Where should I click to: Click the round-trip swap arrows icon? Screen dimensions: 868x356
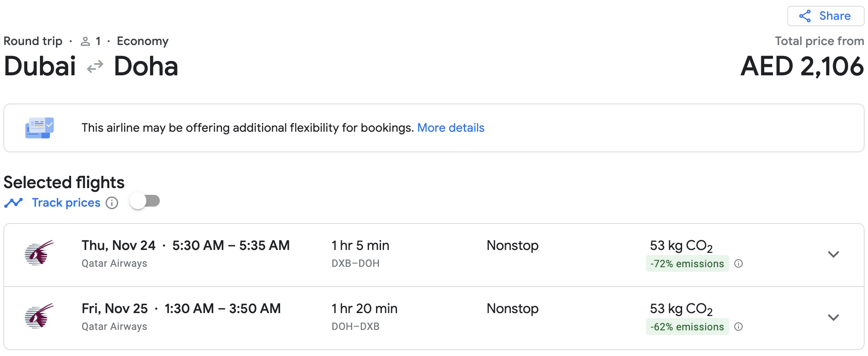tap(95, 66)
